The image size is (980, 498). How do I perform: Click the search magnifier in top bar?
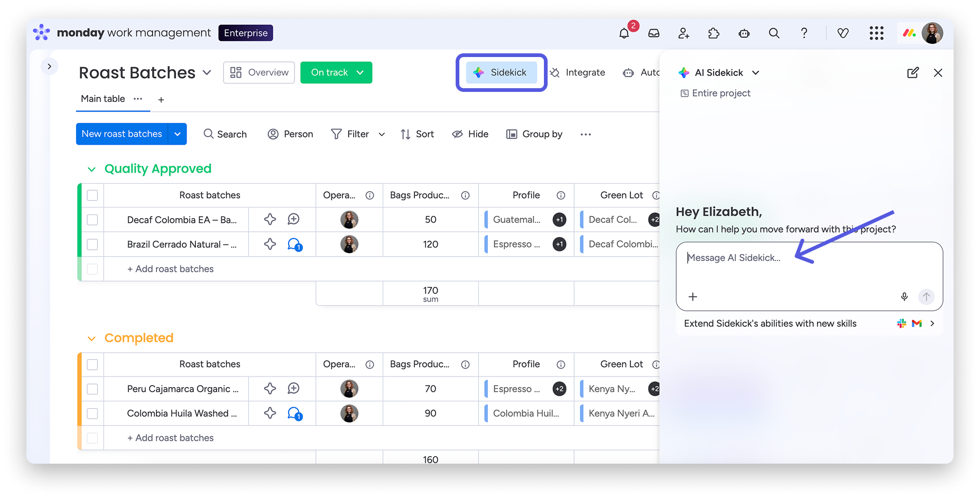(x=774, y=33)
